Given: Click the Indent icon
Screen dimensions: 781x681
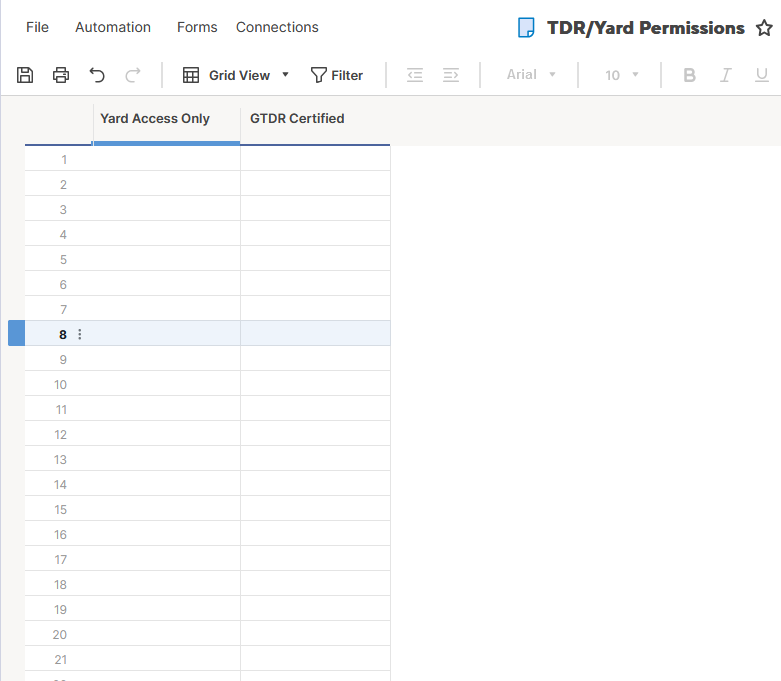Looking at the screenshot, I should pos(451,75).
